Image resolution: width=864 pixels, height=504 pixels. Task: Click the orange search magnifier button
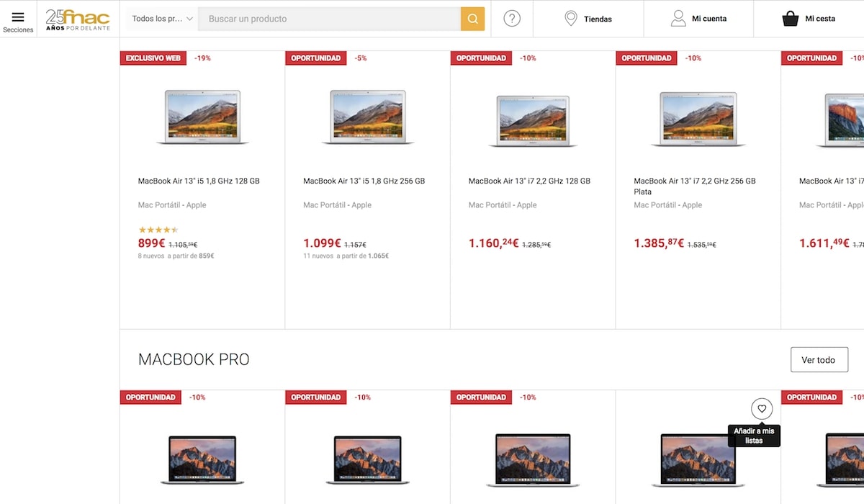pyautogui.click(x=472, y=19)
